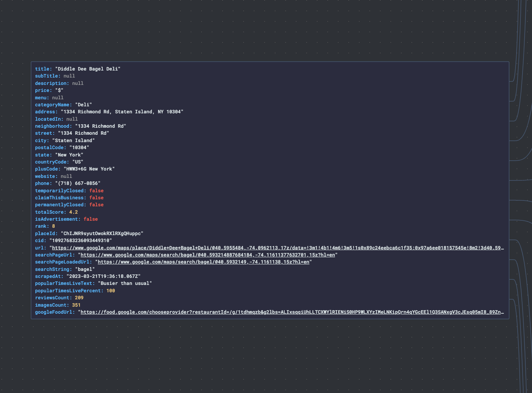Select the address value with NY 10304

[x=122, y=112]
